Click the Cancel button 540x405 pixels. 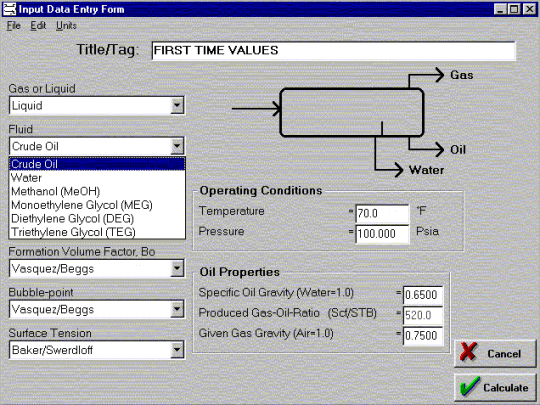(x=495, y=353)
